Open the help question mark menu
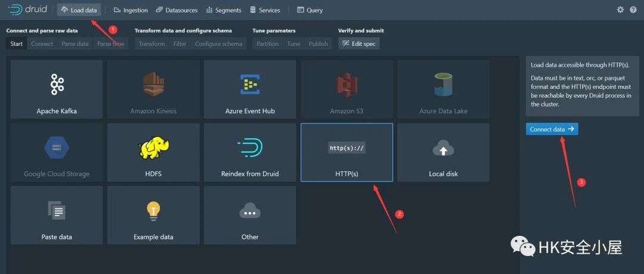Image resolution: width=644 pixels, height=274 pixels. (633, 10)
